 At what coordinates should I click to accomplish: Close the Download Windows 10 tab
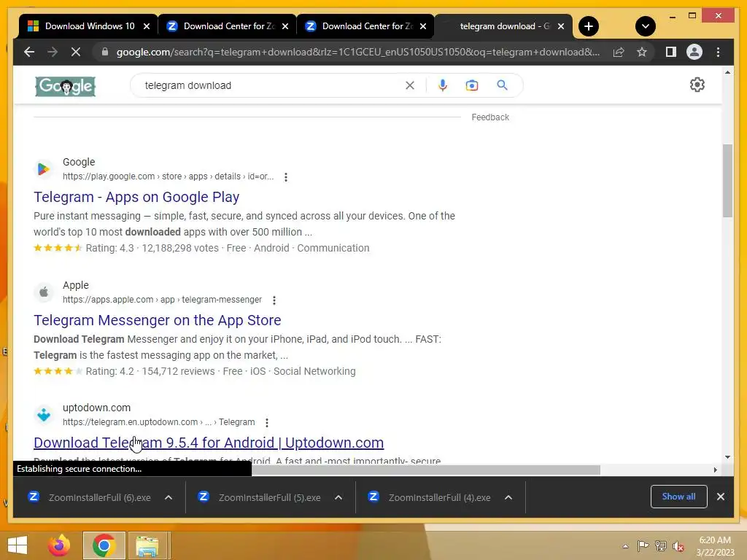point(147,26)
